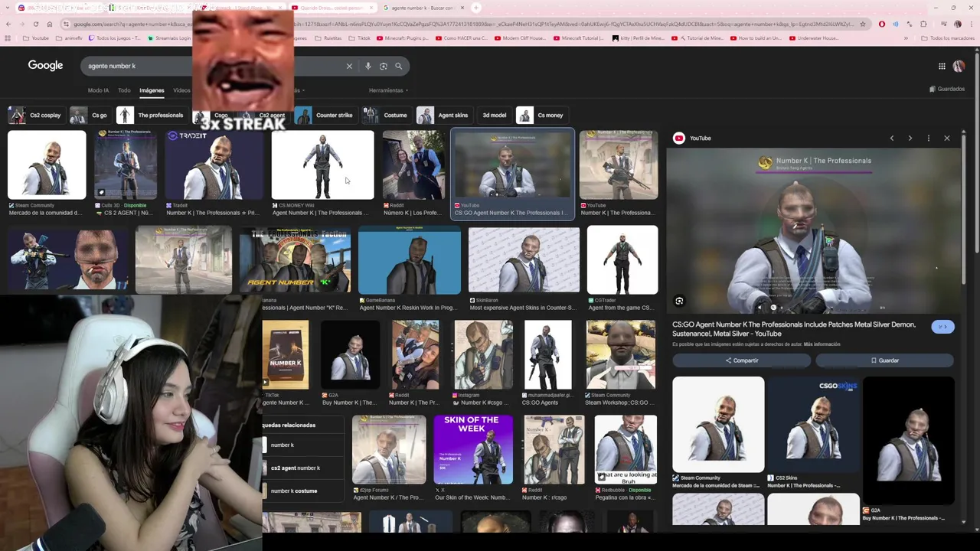
Task: Click the Guardar save button
Action: coord(884,360)
